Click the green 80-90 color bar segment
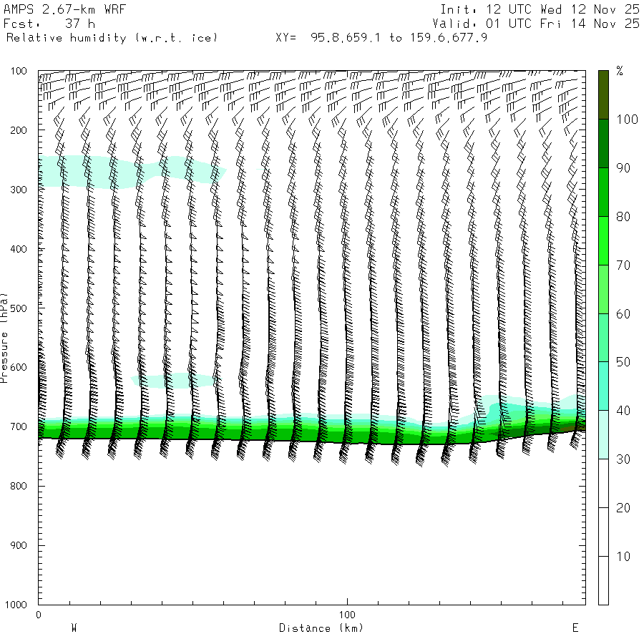This screenshot has width=644, height=644. (603, 192)
